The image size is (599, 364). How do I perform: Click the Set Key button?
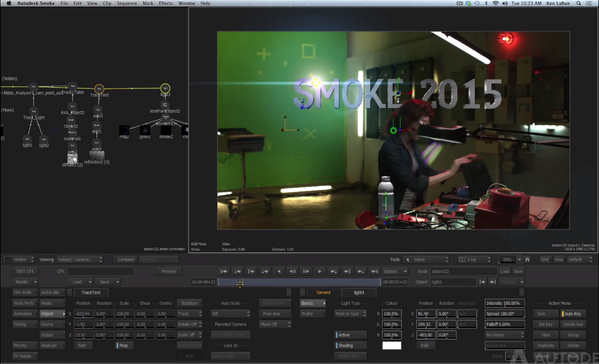pyautogui.click(x=545, y=324)
